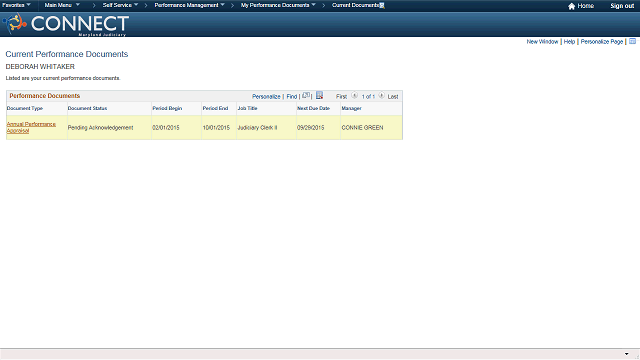Sort by Period Begin column header
This screenshot has height=360, width=640.
167,108
